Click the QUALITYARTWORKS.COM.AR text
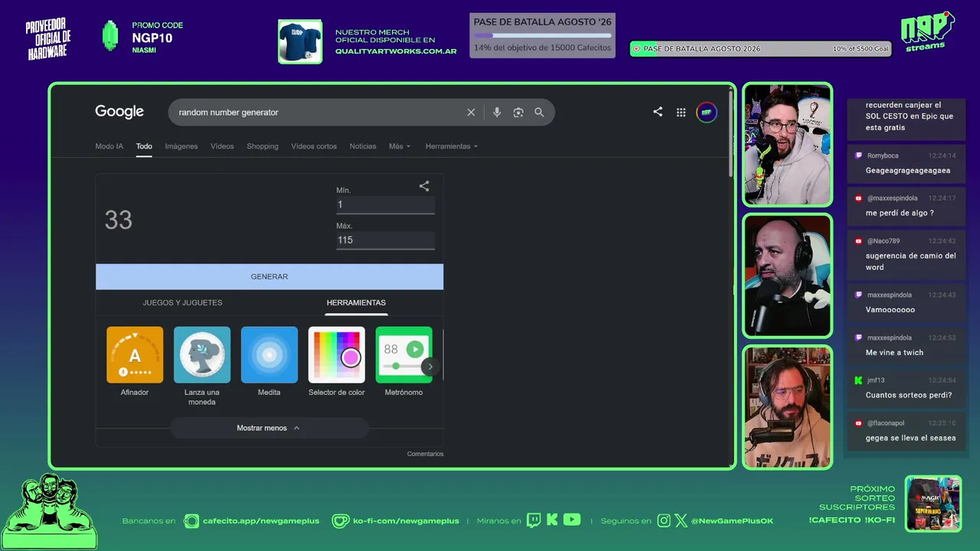The width and height of the screenshot is (980, 551). (396, 51)
